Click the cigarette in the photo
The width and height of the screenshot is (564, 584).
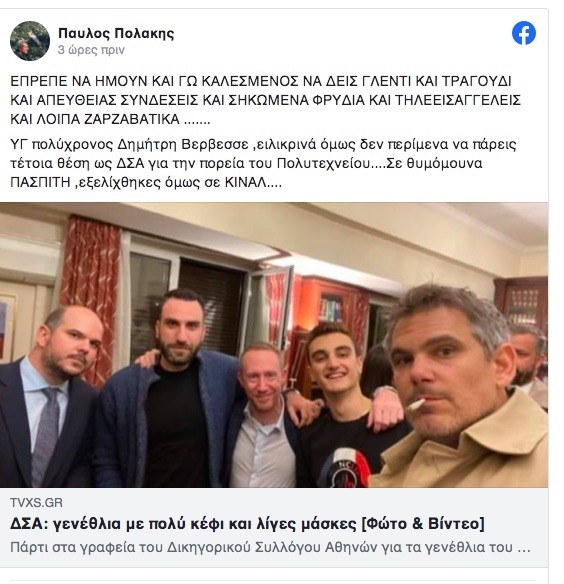pyautogui.click(x=416, y=404)
